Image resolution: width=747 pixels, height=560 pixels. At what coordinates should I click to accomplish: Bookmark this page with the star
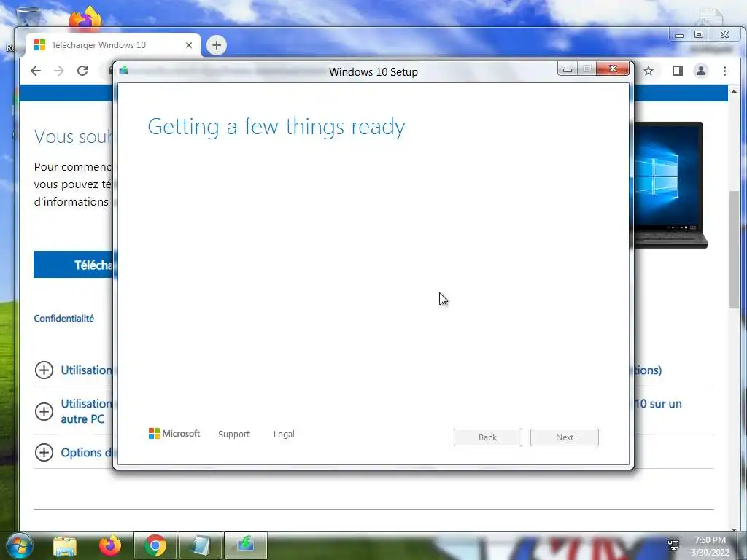pyautogui.click(x=649, y=71)
